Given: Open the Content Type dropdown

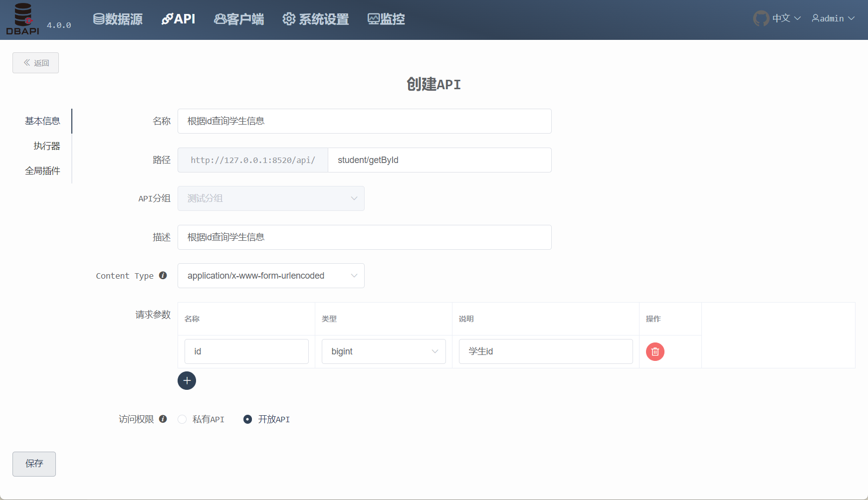Looking at the screenshot, I should pos(271,276).
